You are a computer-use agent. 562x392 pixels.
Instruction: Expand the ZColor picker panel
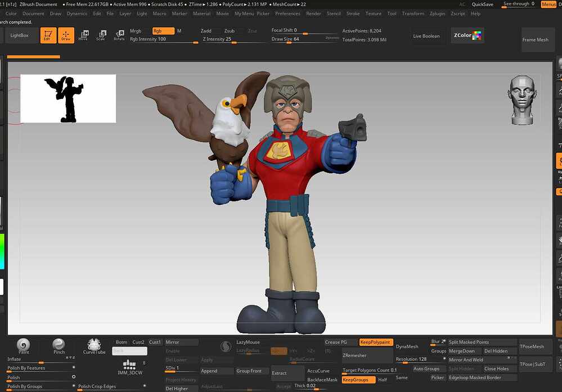click(x=467, y=35)
